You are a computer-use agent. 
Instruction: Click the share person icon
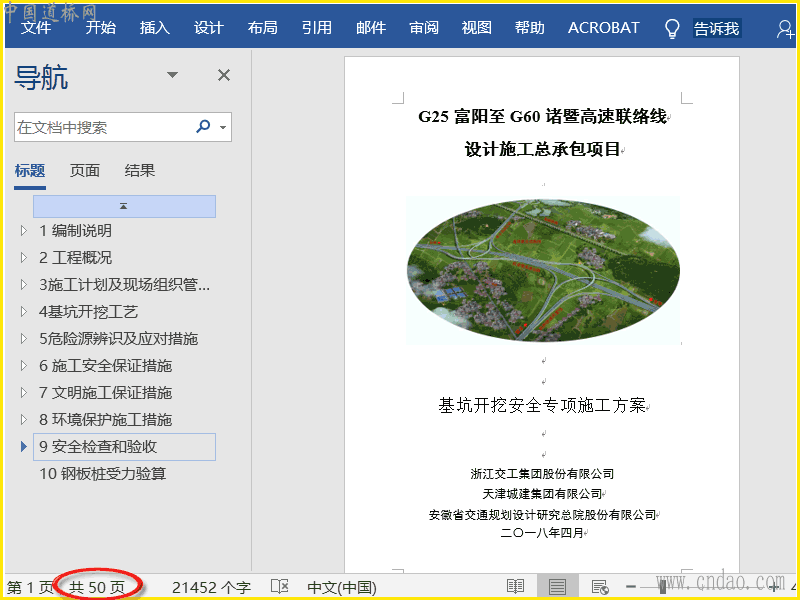tap(785, 28)
